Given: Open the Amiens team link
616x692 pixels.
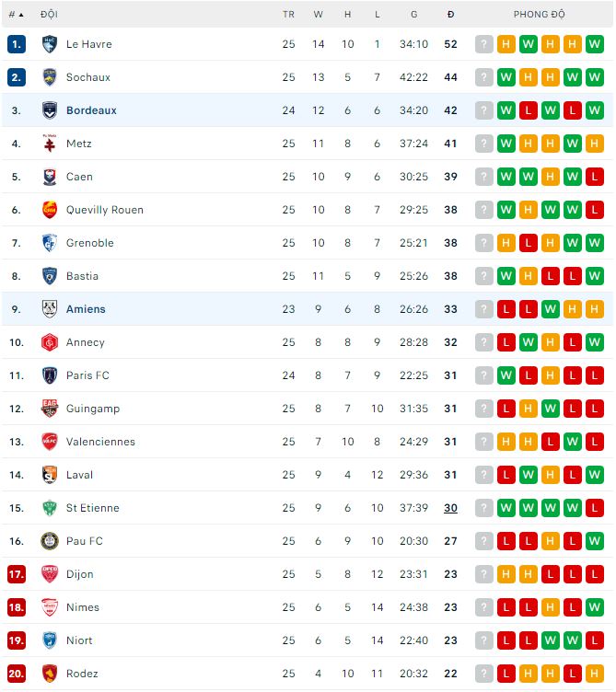Looking at the screenshot, I should 86,309.
